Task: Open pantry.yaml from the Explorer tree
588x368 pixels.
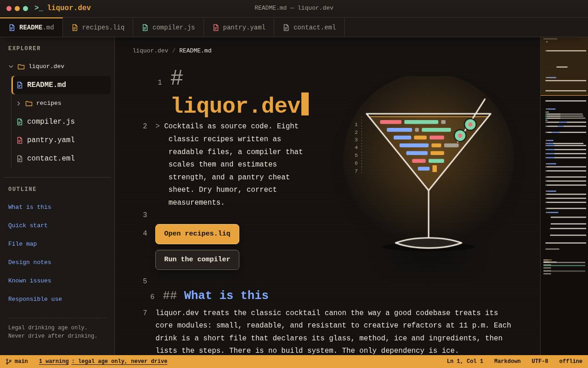Action: 61,140
